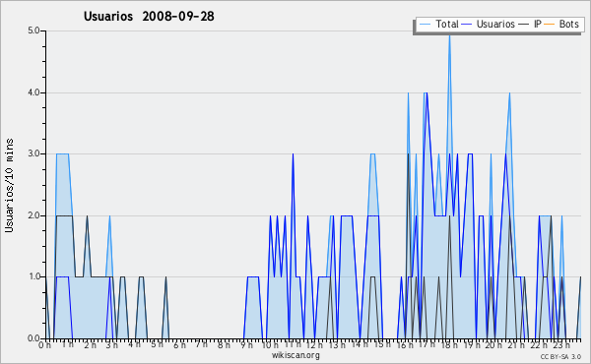591x364 pixels.
Task: Click the '16 h' x-axis label
Action: click(x=405, y=345)
